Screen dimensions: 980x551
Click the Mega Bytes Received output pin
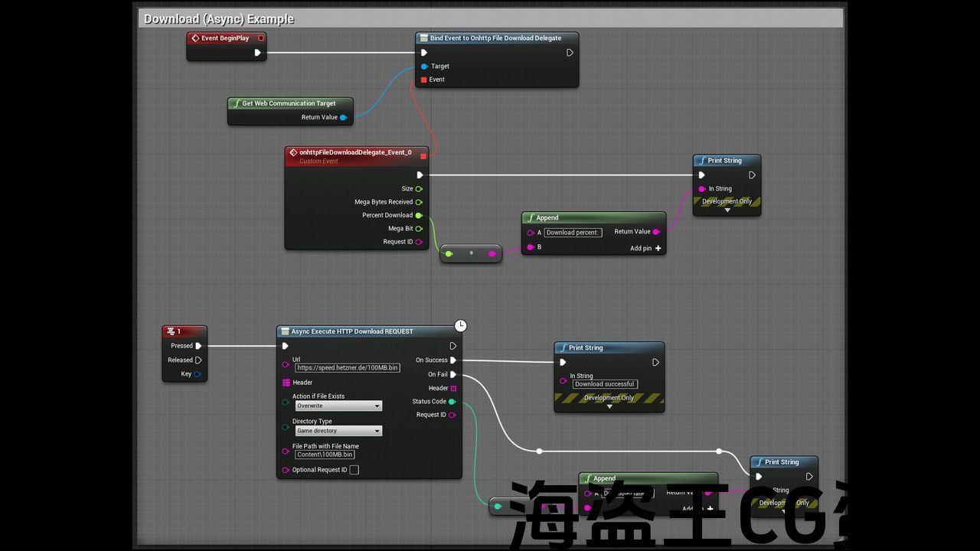point(419,202)
